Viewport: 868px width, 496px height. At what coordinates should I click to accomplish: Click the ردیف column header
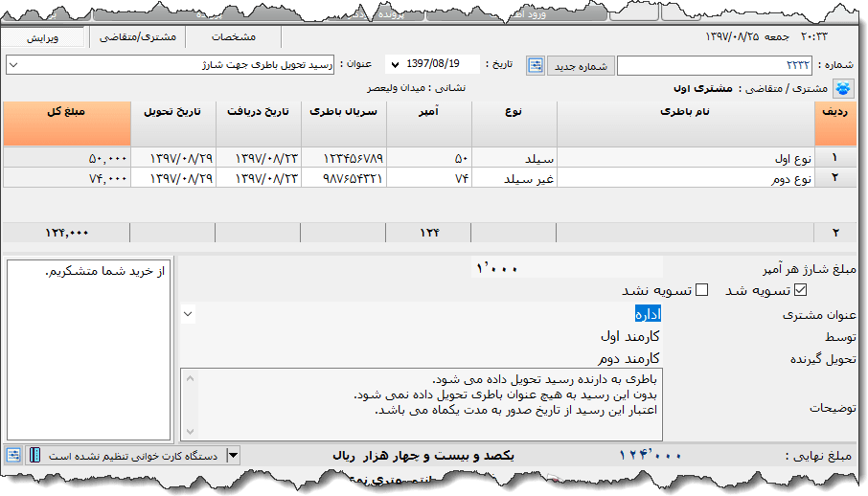(835, 124)
